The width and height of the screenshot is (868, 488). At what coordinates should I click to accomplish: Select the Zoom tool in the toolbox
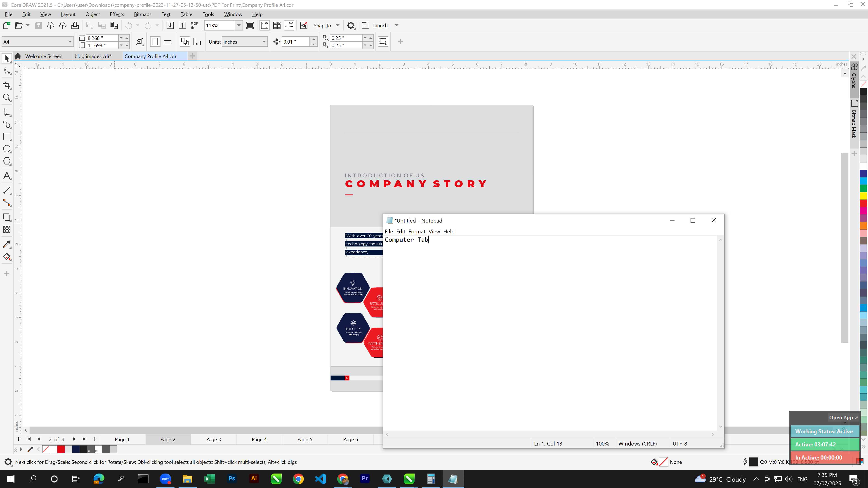(x=7, y=98)
